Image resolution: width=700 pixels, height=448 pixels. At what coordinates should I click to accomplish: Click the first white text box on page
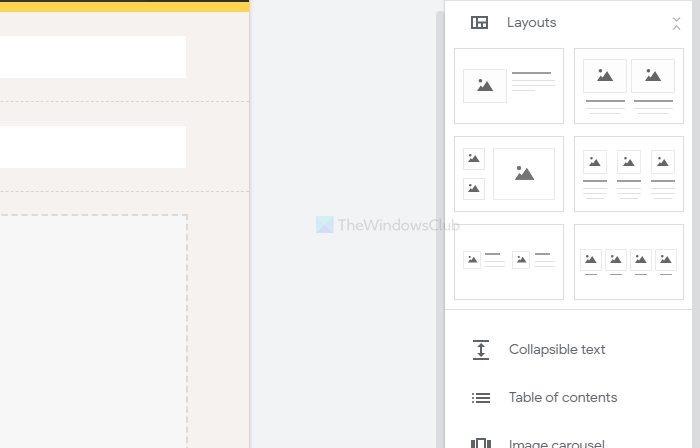[92, 57]
